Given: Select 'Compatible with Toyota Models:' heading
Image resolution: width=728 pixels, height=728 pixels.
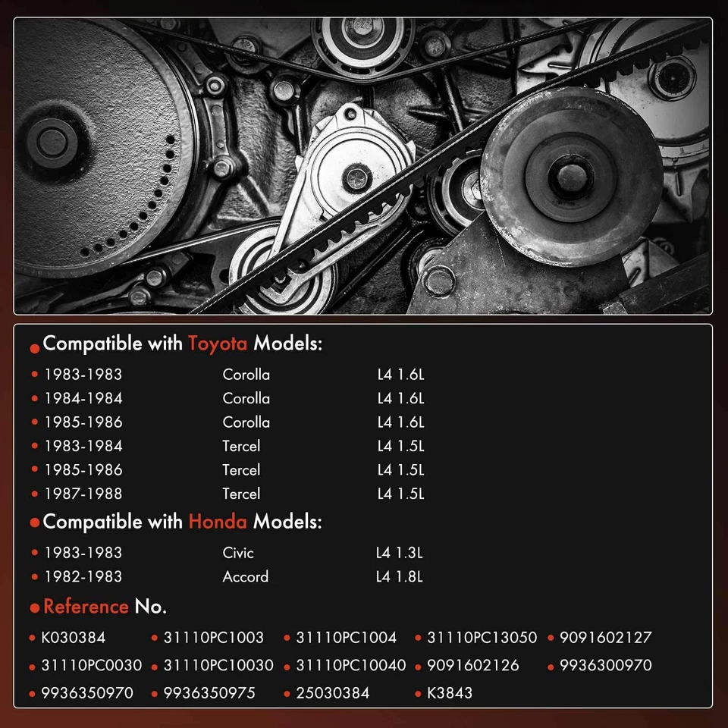Looking at the screenshot, I should pyautogui.click(x=182, y=344).
